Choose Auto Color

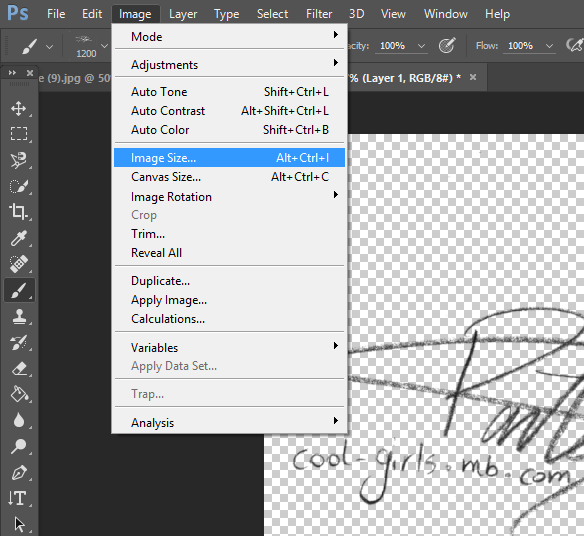click(229, 130)
